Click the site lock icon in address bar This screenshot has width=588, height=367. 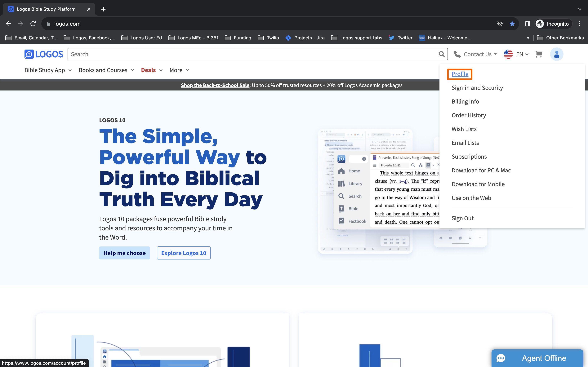[48, 24]
